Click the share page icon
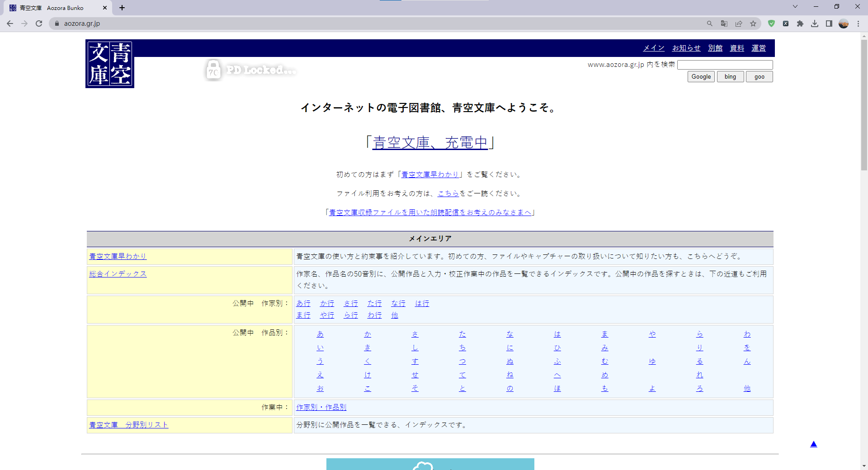868x470 pixels. [x=739, y=23]
